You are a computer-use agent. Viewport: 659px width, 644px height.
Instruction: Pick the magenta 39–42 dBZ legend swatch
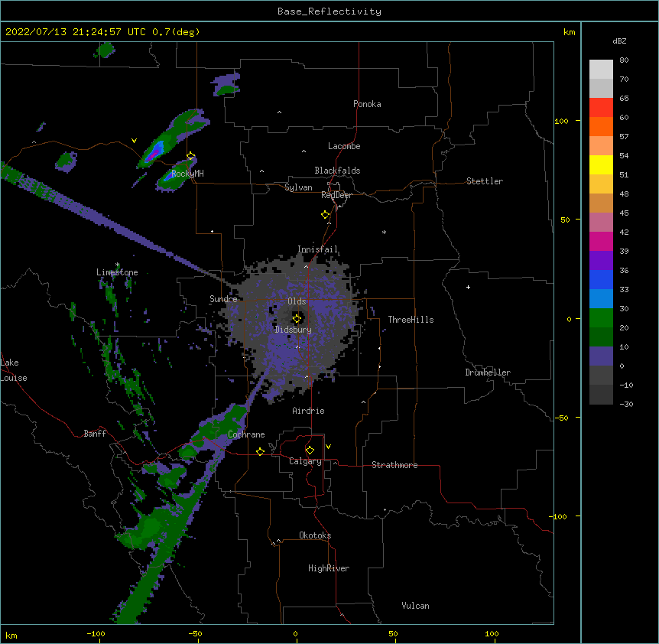(x=601, y=241)
